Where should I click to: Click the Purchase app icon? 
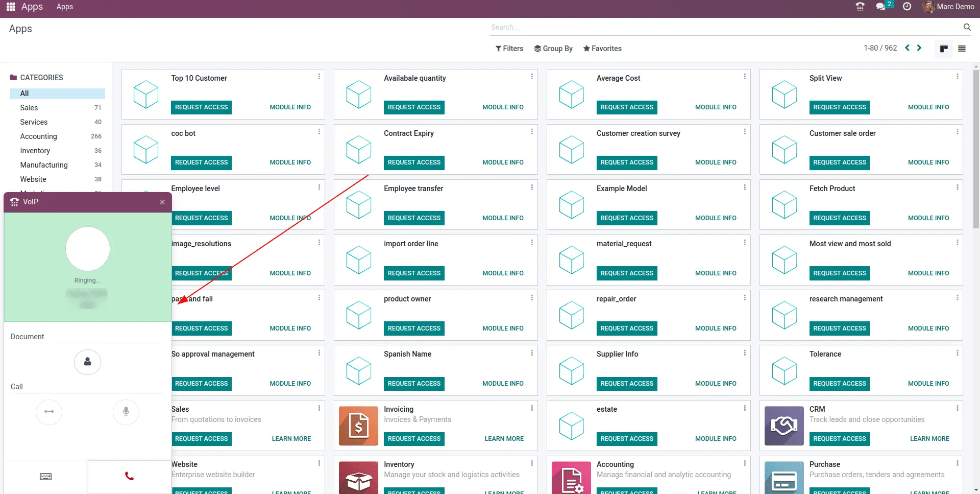click(784, 478)
